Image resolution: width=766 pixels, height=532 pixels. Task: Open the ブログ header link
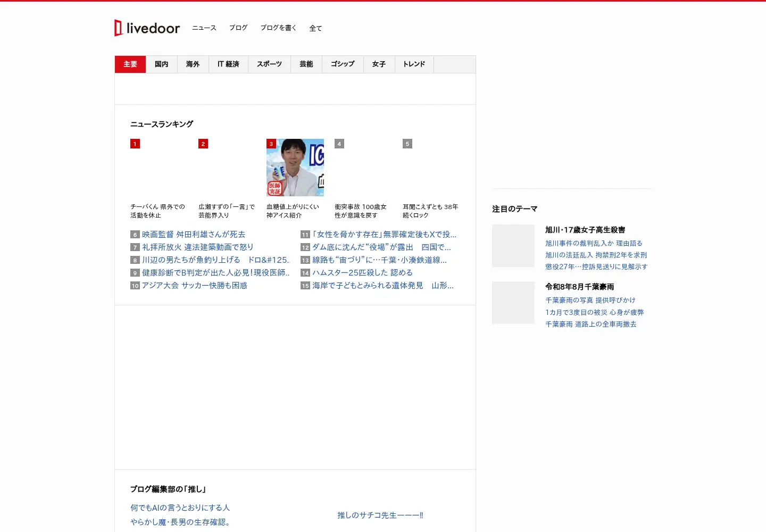point(238,28)
